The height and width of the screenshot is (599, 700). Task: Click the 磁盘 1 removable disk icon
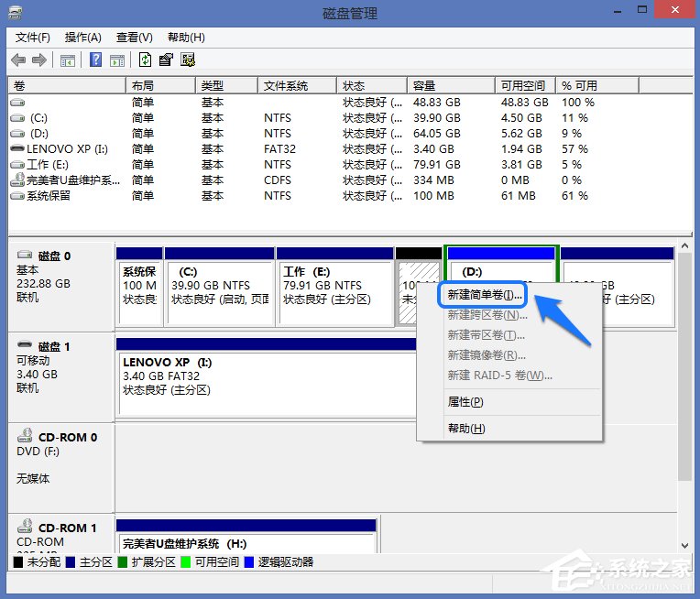tap(25, 344)
